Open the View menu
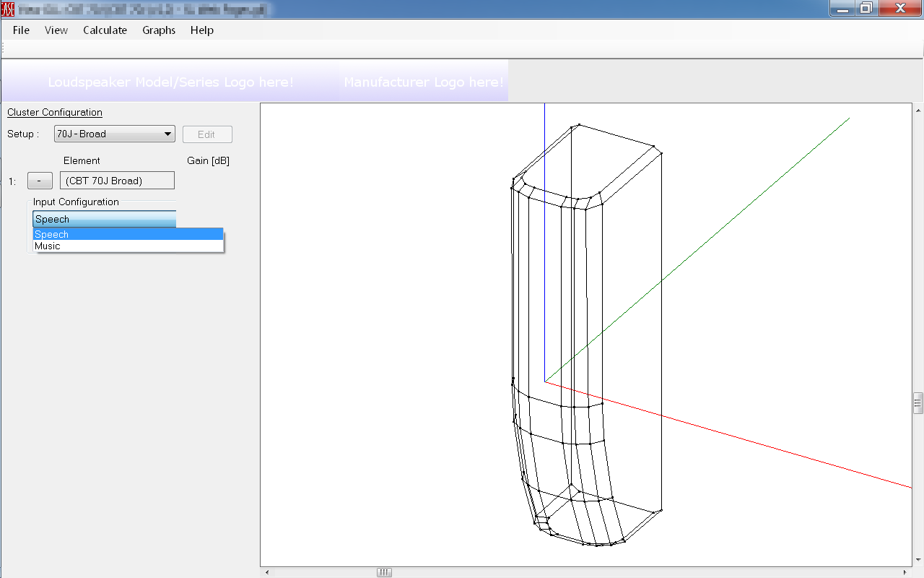 [56, 30]
